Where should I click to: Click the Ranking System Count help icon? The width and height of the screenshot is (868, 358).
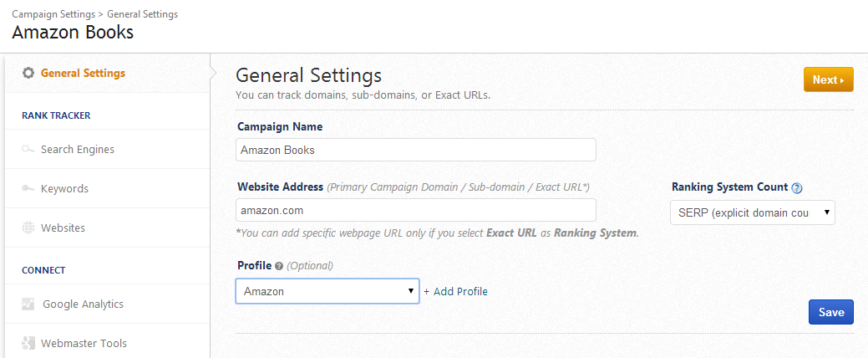click(796, 188)
